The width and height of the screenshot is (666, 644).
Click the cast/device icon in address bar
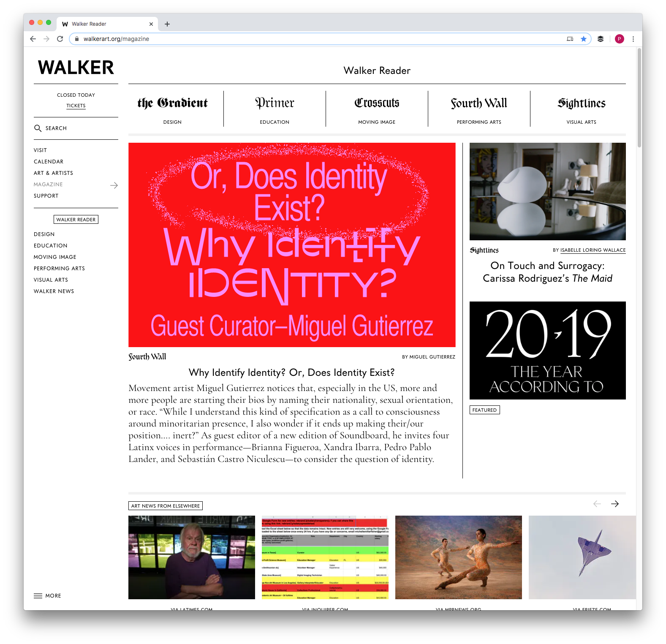570,39
